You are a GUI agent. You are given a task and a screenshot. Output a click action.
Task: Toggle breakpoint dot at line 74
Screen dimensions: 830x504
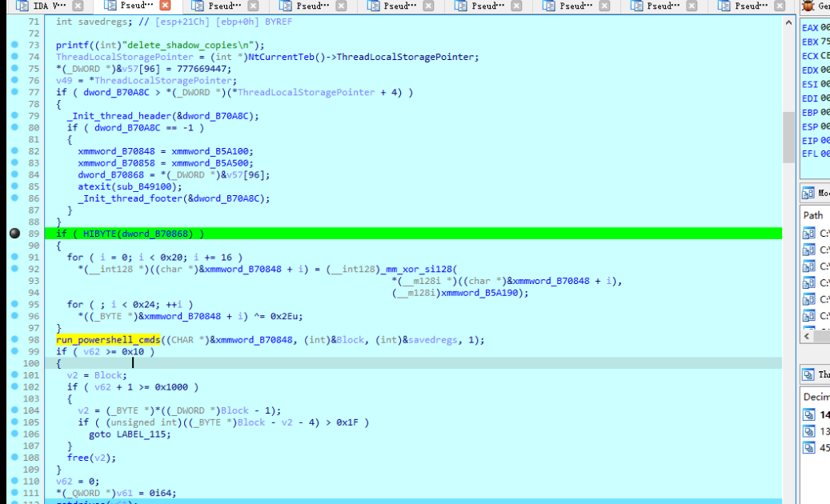[15, 57]
